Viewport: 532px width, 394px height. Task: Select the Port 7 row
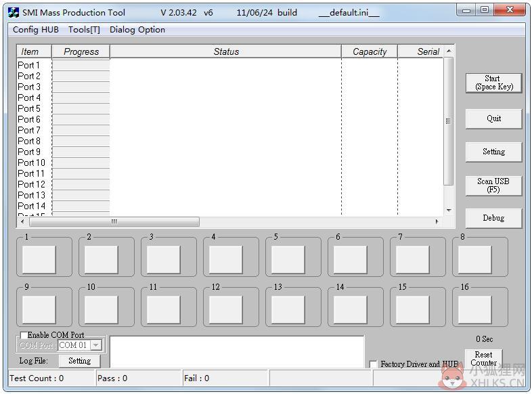(229, 130)
